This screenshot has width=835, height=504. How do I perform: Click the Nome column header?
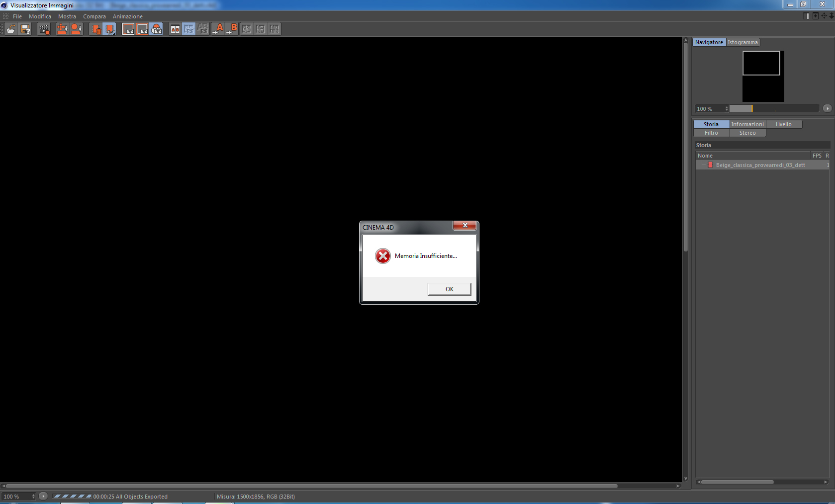[x=753, y=156]
